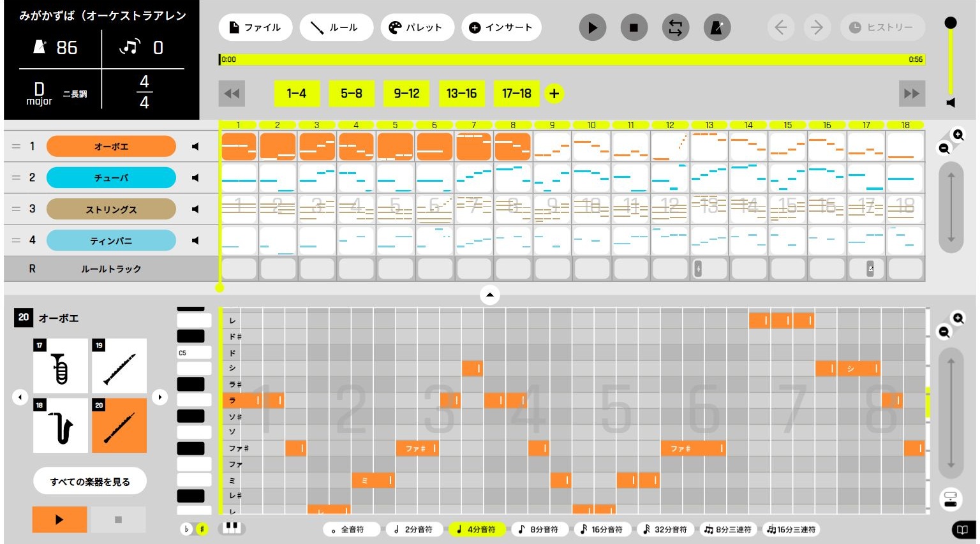Select the trumpet instrument thumbnail

point(61,365)
